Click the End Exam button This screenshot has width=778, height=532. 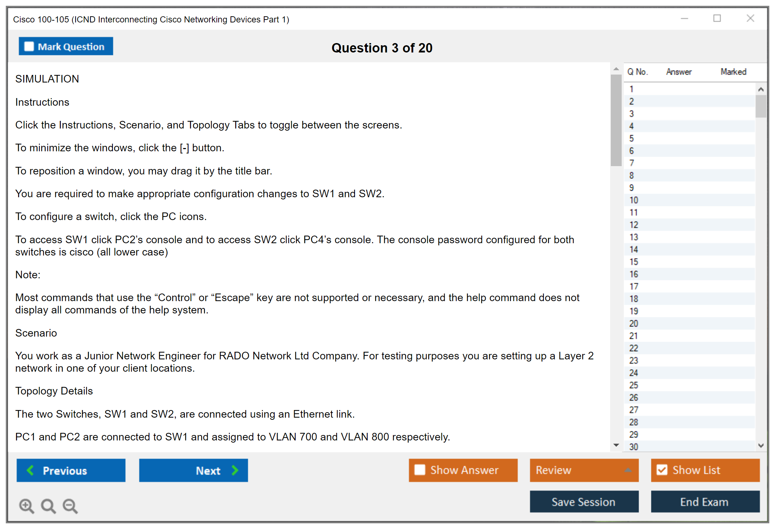pyautogui.click(x=705, y=502)
